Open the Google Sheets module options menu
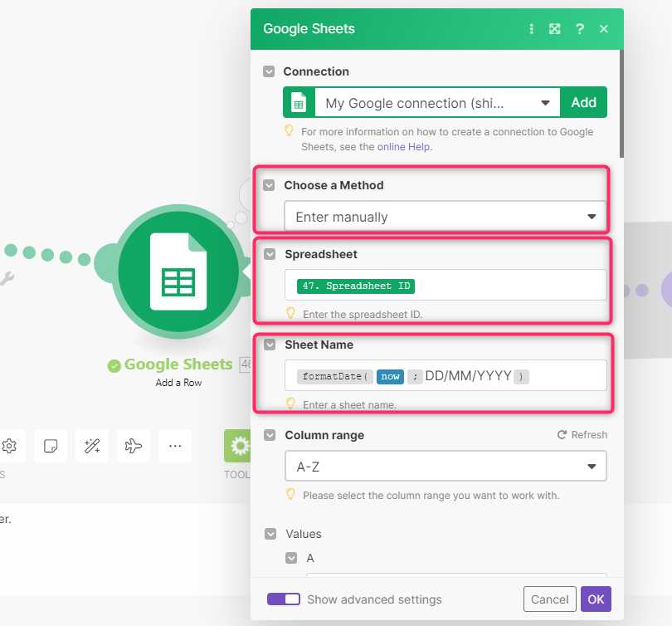The height and width of the screenshot is (626, 672). (531, 28)
